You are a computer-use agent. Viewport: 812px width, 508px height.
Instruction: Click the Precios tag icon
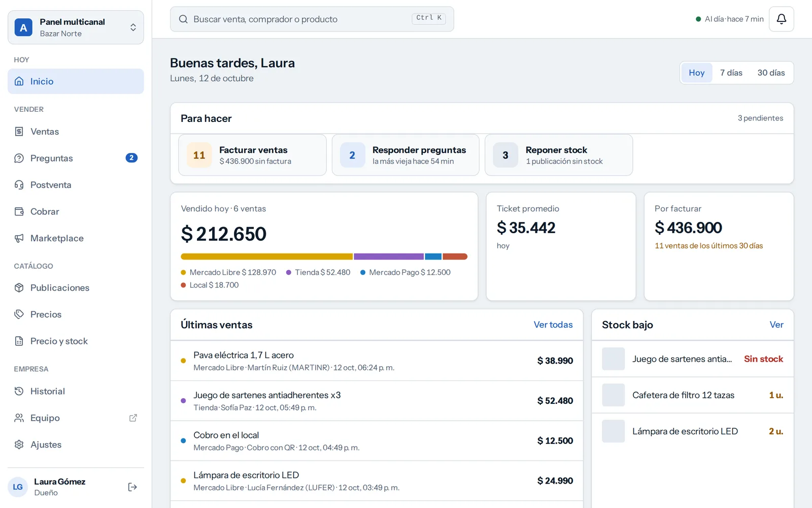(x=19, y=314)
